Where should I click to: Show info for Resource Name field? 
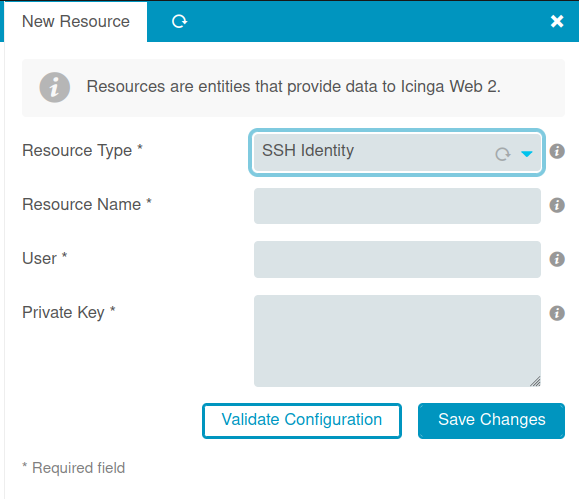coord(557,205)
